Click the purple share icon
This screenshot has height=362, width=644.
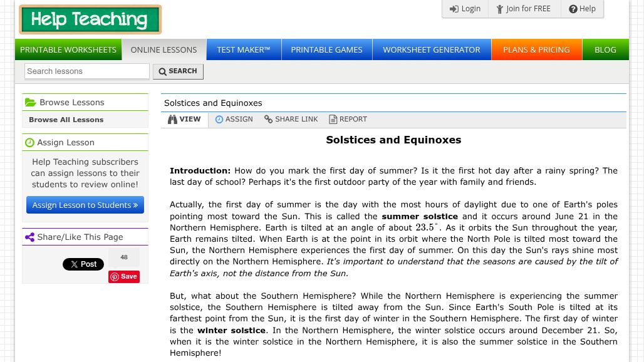pyautogui.click(x=29, y=237)
